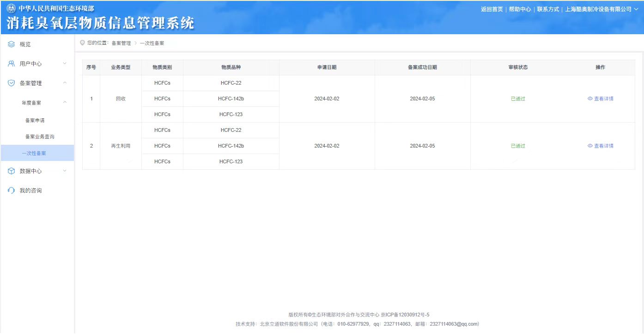Click eye icon for row 1 回收 details

590,99
